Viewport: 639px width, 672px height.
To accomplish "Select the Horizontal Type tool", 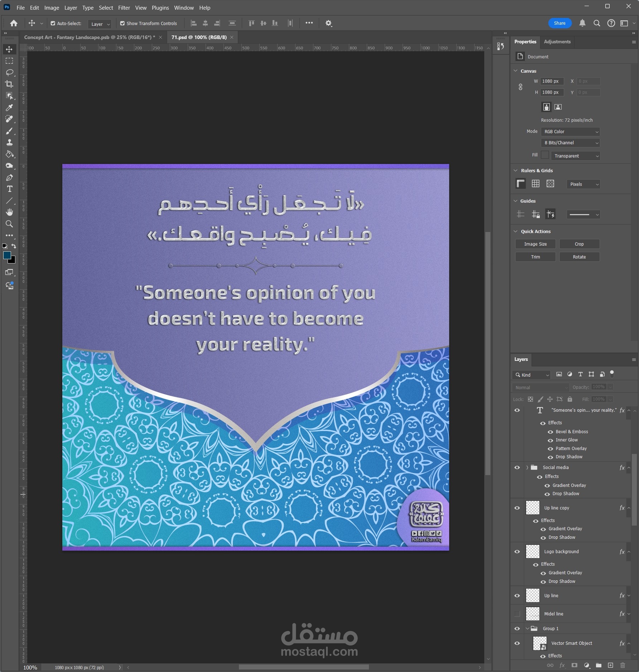I will click(x=9, y=189).
